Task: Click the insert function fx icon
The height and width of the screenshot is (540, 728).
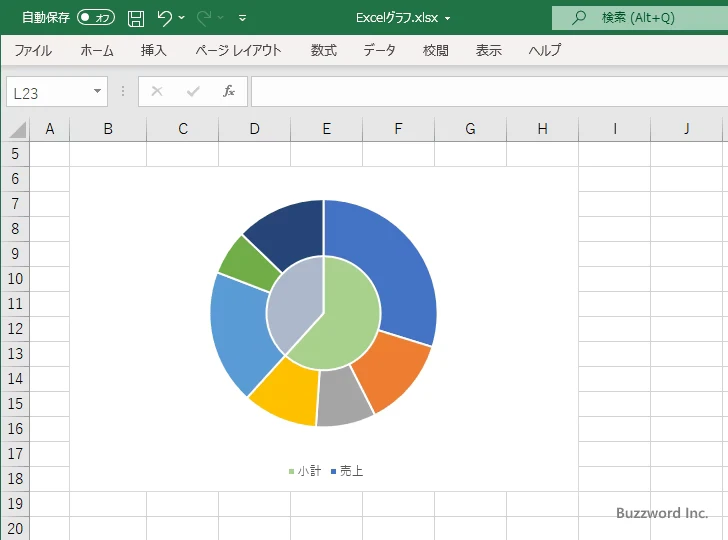Action: click(x=228, y=91)
